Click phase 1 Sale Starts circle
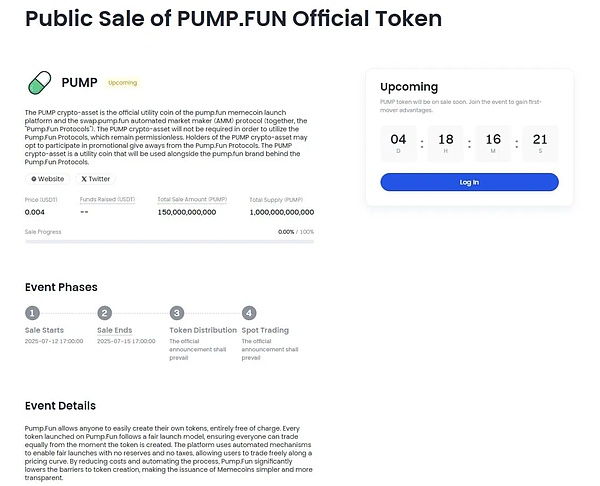This screenshot has height=486, width=600. [x=33, y=313]
